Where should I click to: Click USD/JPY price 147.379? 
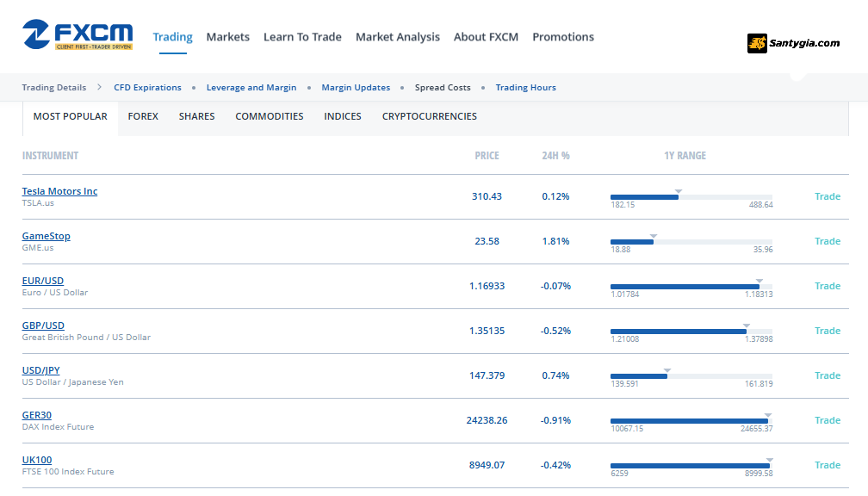click(487, 375)
